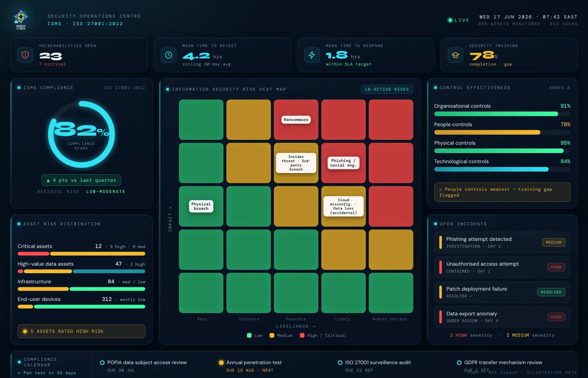Click the GDPR transfer mechanism review marker
Viewport: 588px width, 378px height.
coord(459,362)
